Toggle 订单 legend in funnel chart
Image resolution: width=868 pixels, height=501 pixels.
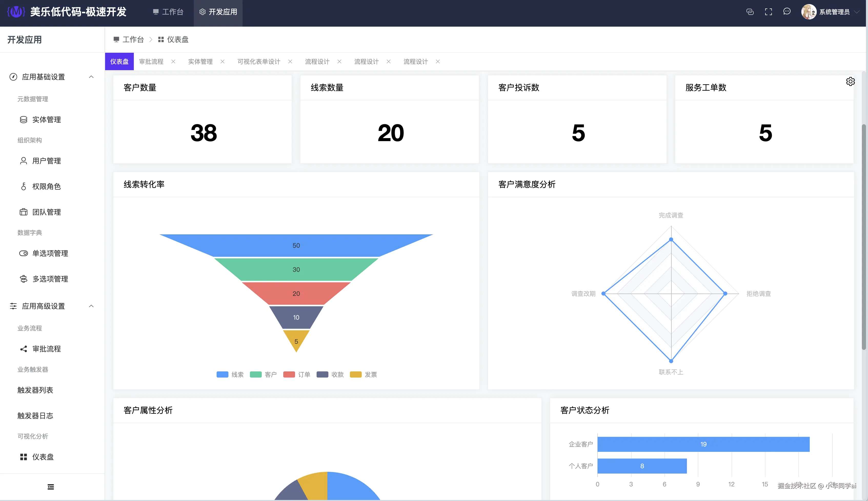click(x=296, y=374)
